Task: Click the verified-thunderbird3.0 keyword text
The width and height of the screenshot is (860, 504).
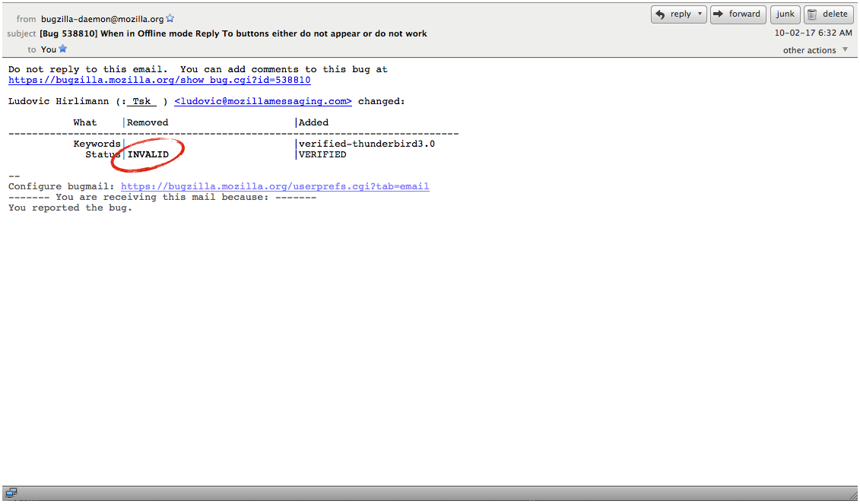Action: [x=367, y=144]
